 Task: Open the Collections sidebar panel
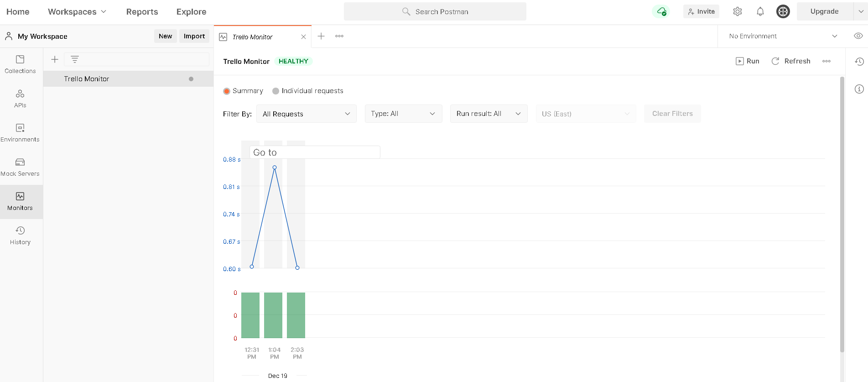(20, 64)
